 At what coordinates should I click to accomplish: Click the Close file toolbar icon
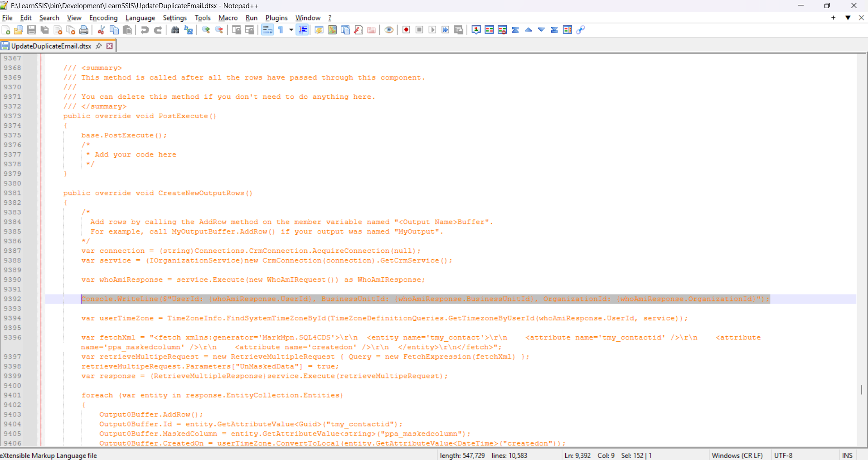pyautogui.click(x=58, y=30)
